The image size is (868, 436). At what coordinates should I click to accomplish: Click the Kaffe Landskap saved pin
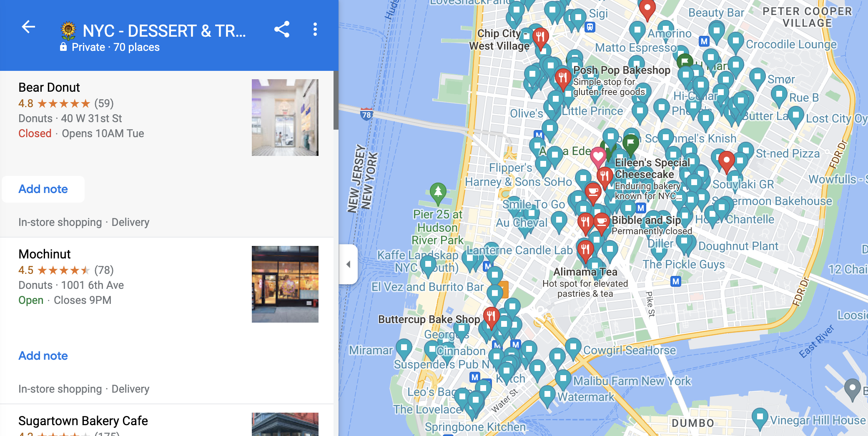point(428,265)
